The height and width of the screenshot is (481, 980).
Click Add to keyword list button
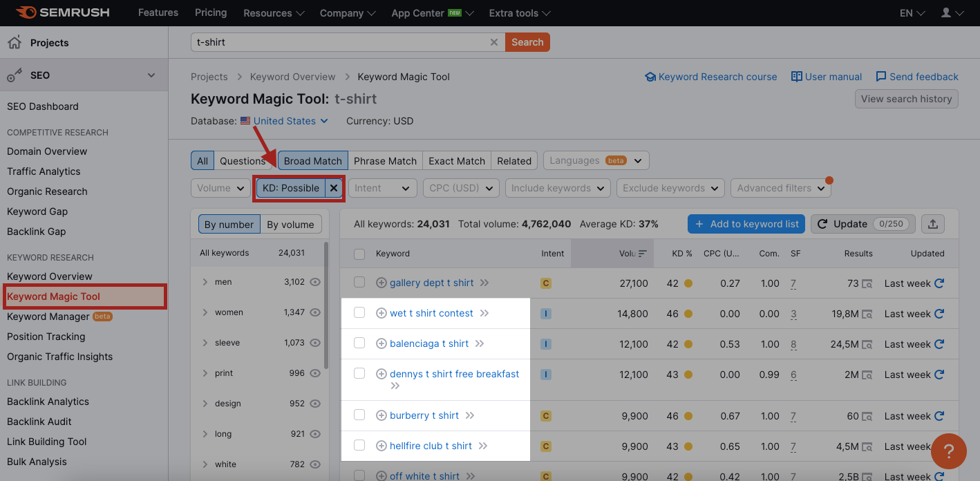tap(746, 224)
